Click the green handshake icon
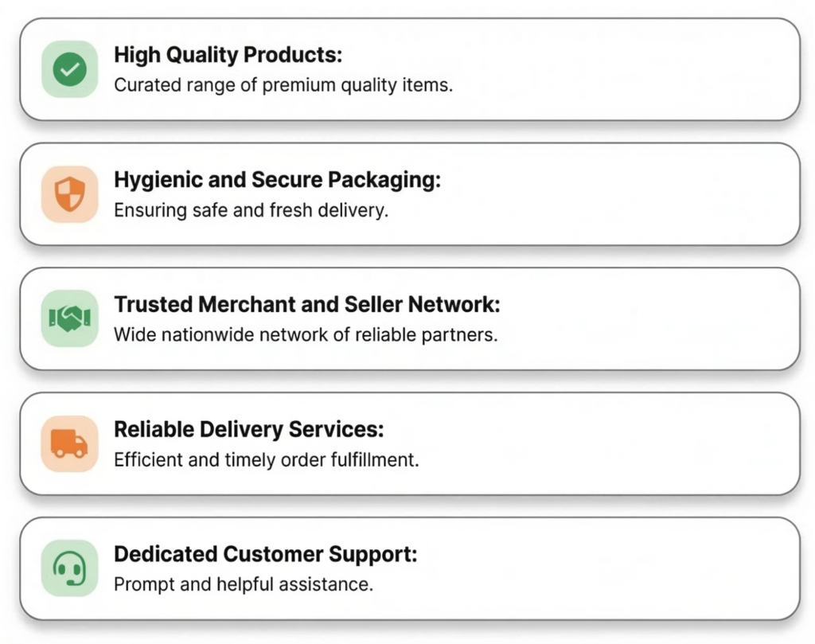Image resolution: width=815 pixels, height=644 pixels. click(70, 318)
